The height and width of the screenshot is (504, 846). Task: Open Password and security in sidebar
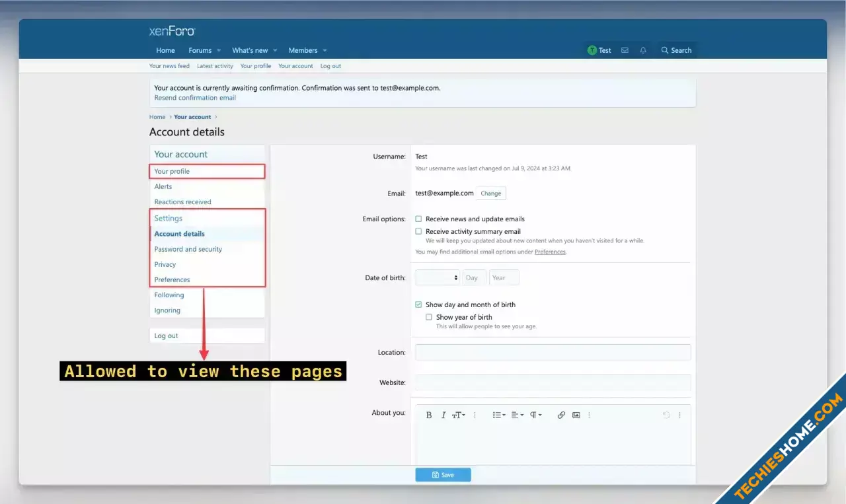click(x=207, y=249)
